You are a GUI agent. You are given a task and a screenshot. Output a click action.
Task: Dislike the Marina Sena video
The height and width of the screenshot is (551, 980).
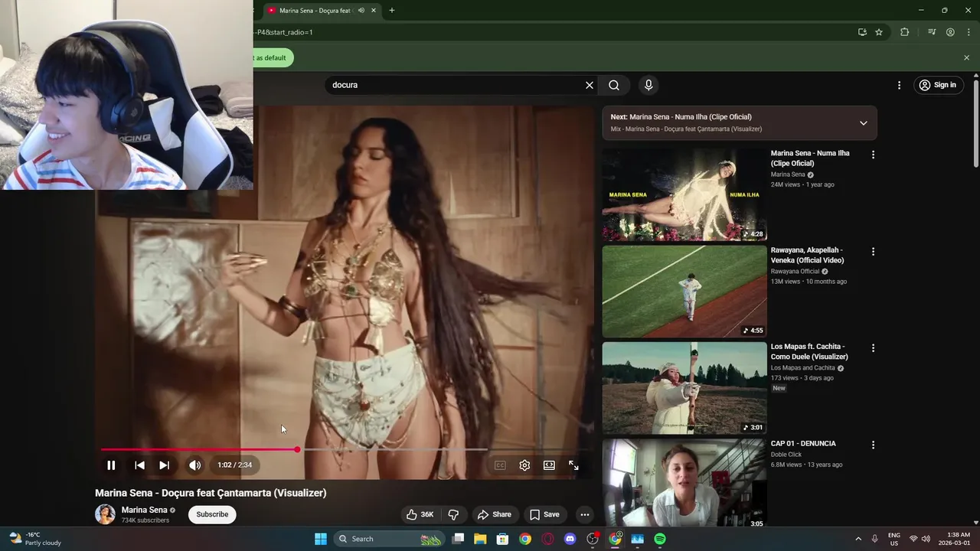click(x=453, y=514)
